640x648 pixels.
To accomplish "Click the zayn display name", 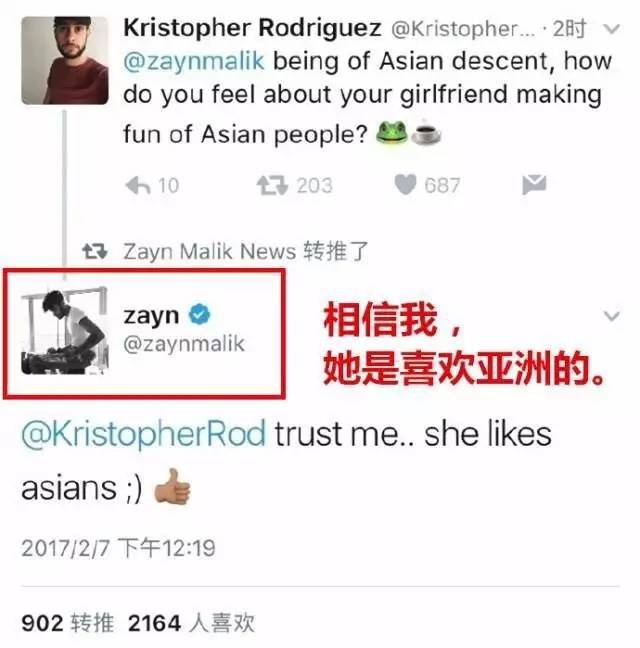I will point(151,316).
